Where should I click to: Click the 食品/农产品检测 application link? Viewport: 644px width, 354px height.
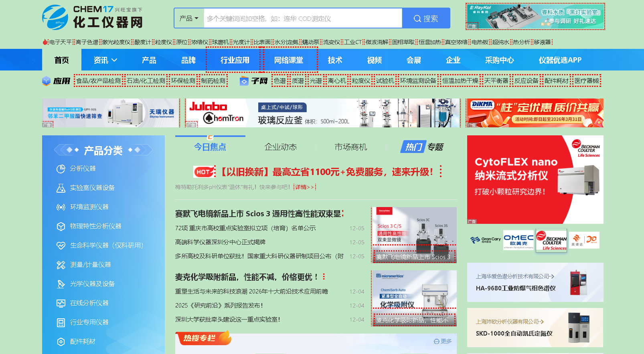[x=99, y=81]
